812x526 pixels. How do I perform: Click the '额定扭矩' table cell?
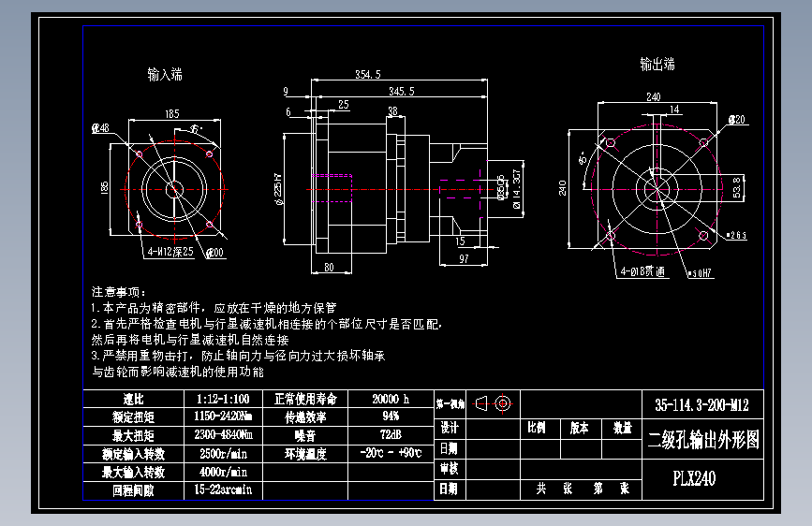134,416
